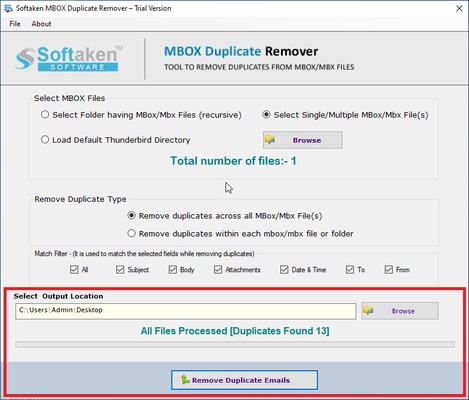Click the 'Select MBOX Files' group label
Image resolution: width=469 pixels, height=400 pixels.
pyautogui.click(x=69, y=98)
